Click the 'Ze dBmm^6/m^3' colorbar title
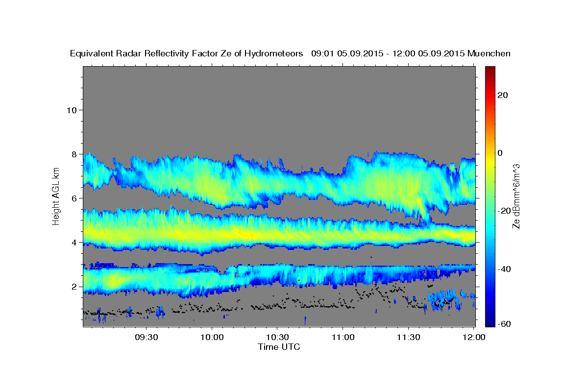 coord(516,196)
